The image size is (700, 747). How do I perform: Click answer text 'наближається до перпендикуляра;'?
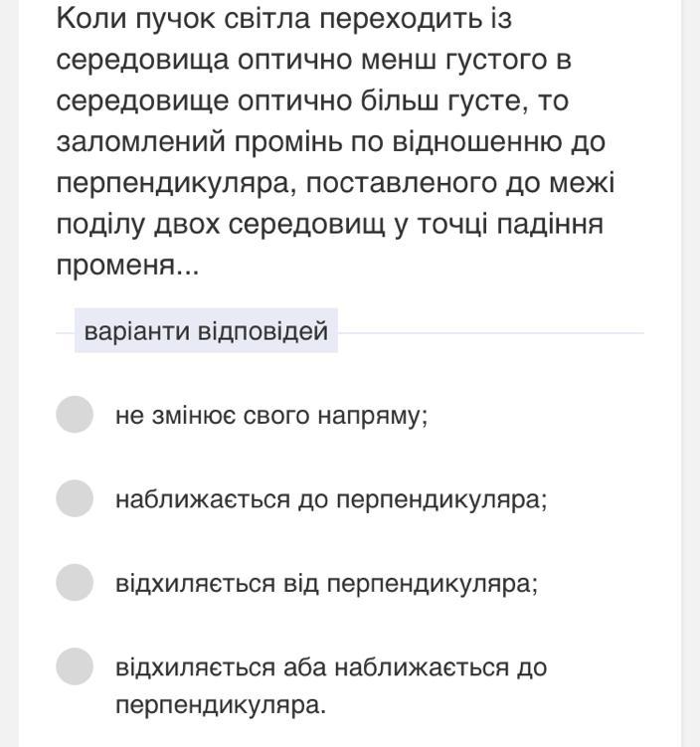pyautogui.click(x=331, y=499)
